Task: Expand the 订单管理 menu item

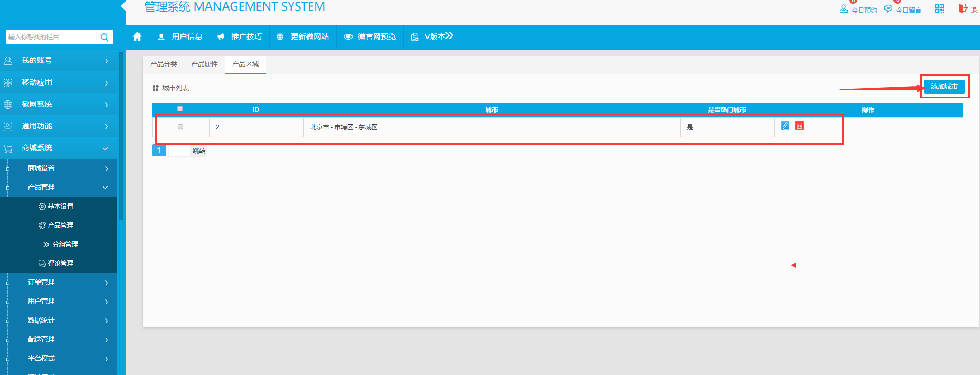Action: pos(63,282)
